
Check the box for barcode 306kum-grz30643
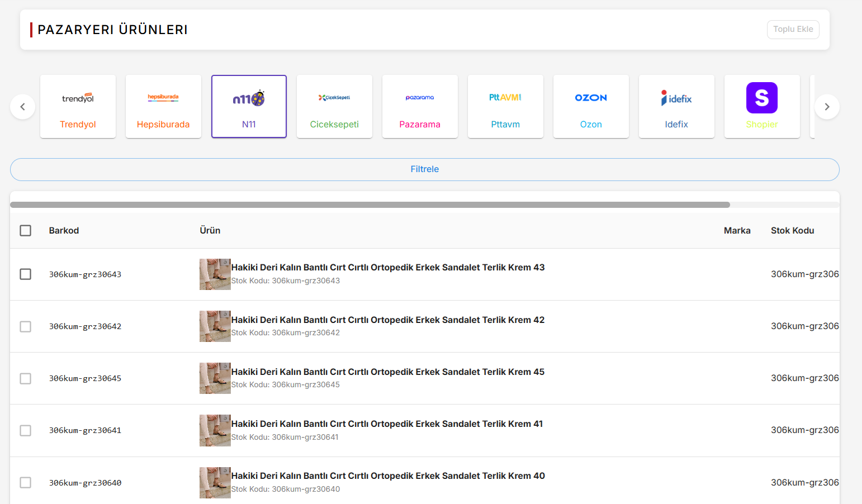26,274
